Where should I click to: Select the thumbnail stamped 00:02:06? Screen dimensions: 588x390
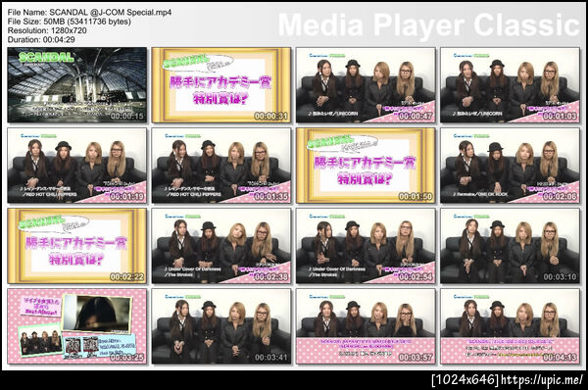pyautogui.click(x=510, y=166)
